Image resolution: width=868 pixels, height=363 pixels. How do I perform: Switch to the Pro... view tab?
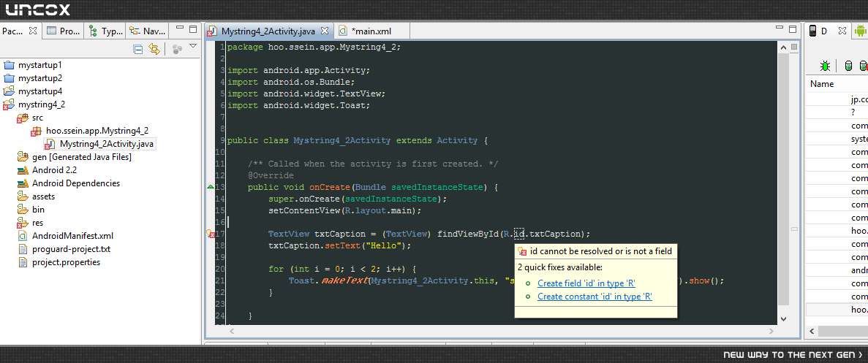[x=64, y=31]
